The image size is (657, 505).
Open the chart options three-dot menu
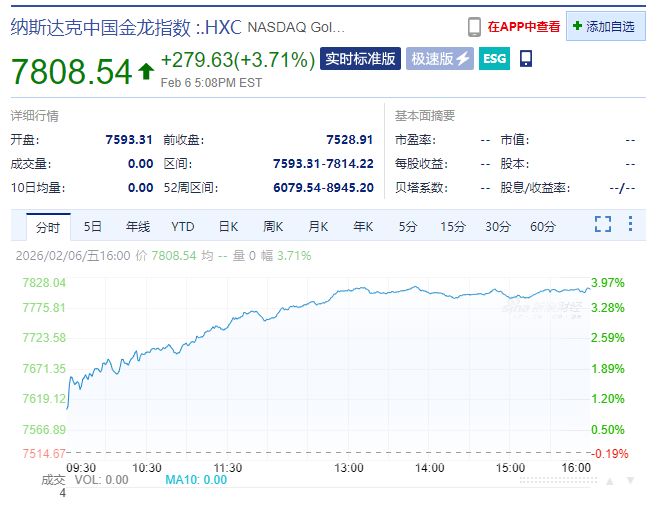pyautogui.click(x=630, y=225)
